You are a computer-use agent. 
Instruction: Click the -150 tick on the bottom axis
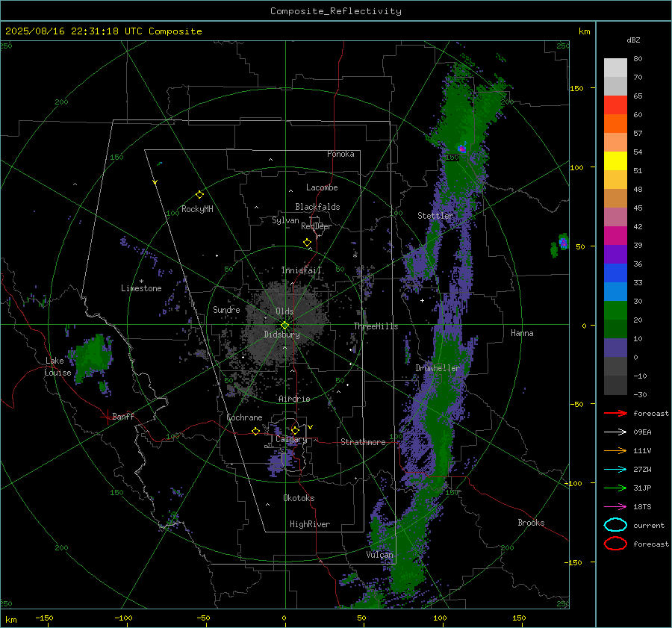[44, 618]
